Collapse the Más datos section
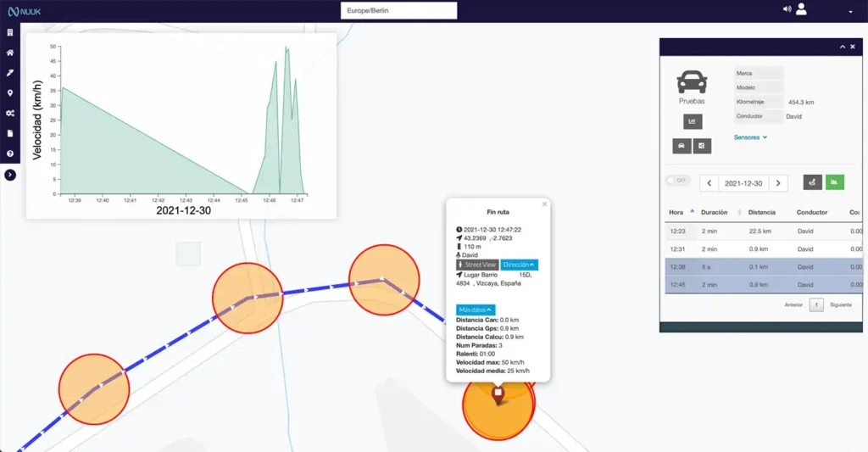Viewport: 868px width, 452px height. click(x=476, y=310)
